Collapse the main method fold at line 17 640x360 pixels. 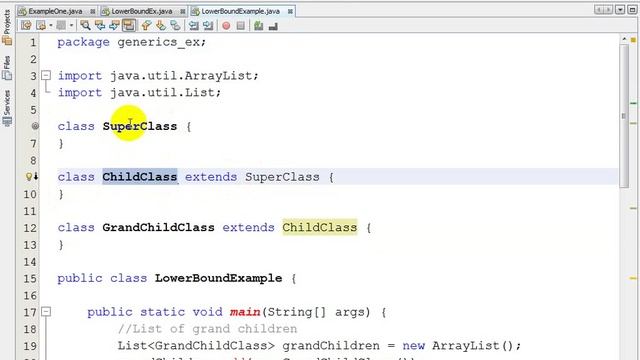pyautogui.click(x=46, y=312)
